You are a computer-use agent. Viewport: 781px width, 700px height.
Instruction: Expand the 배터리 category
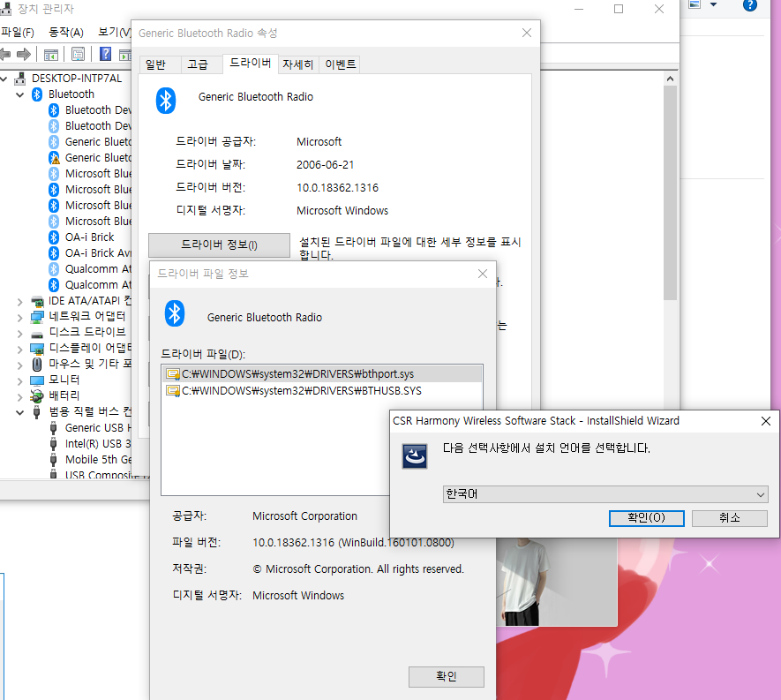[x=20, y=397]
